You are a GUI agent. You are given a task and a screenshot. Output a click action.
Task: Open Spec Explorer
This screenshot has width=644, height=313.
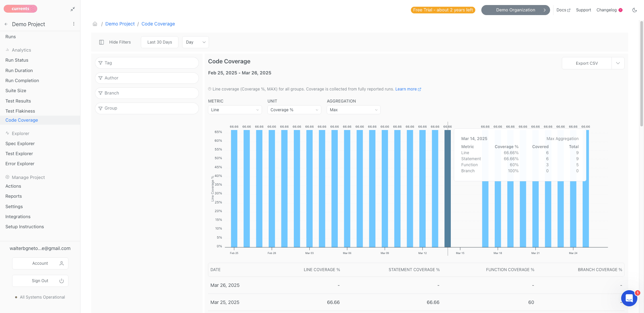point(20,144)
